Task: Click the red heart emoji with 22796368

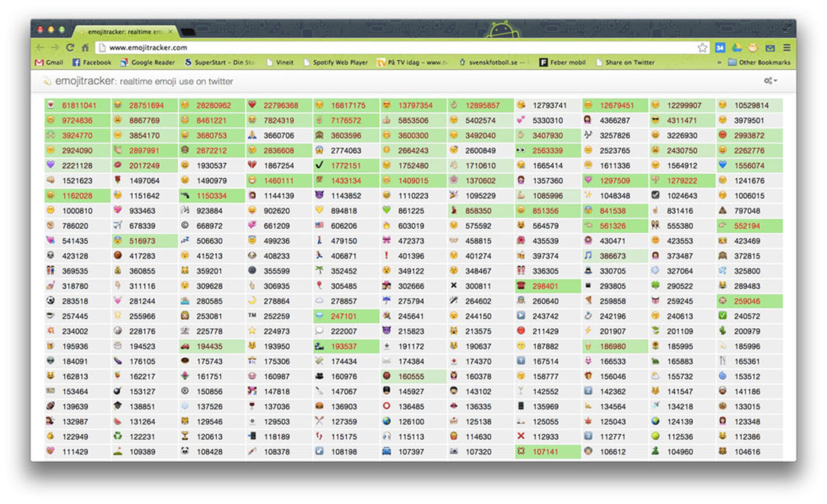Action: click(253, 105)
